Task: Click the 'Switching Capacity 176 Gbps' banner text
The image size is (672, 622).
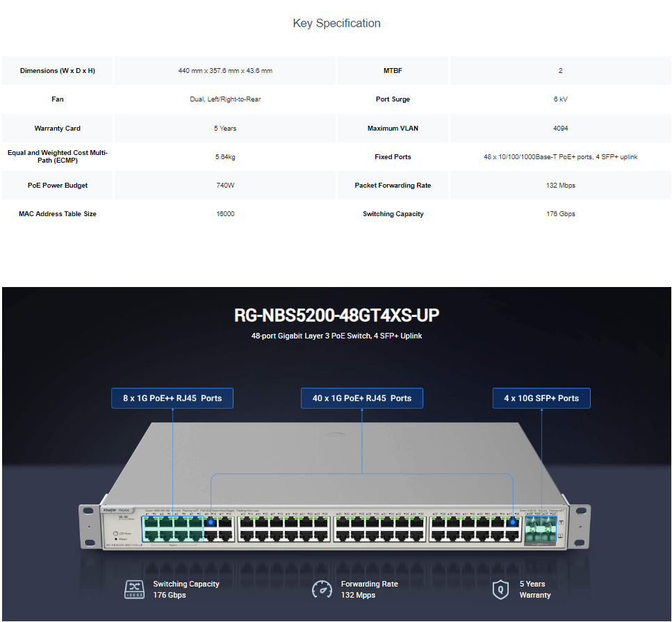Action: [186, 589]
